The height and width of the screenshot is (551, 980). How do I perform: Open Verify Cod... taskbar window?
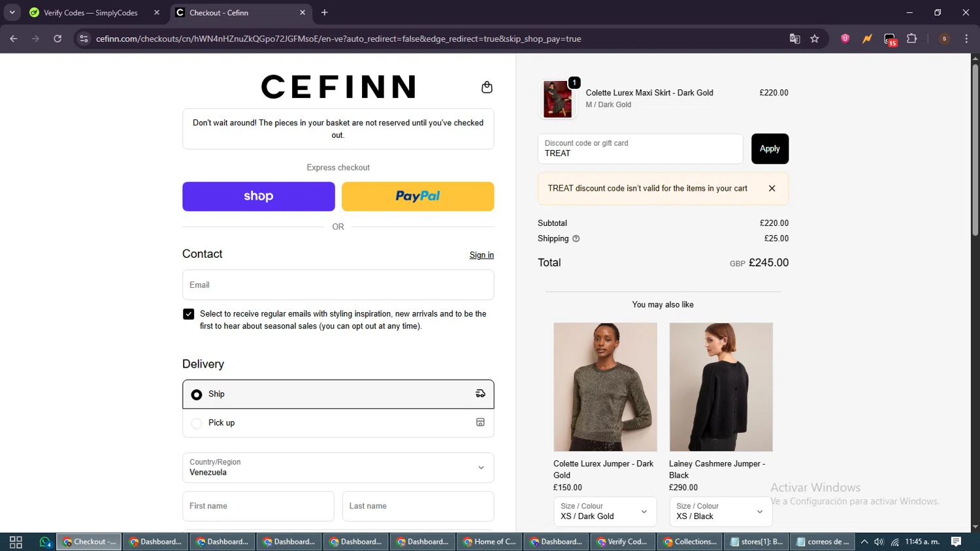coord(622,542)
